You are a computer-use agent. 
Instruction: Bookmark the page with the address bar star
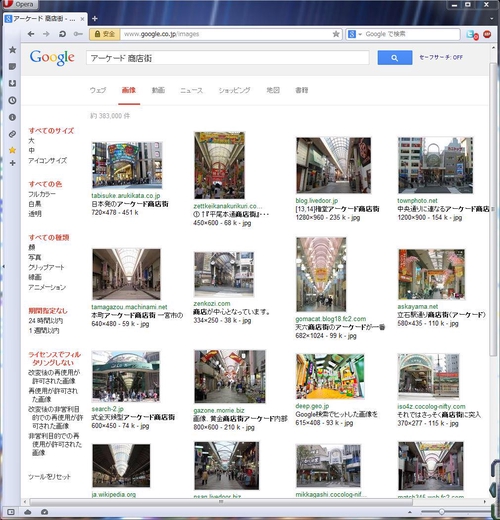click(x=336, y=34)
